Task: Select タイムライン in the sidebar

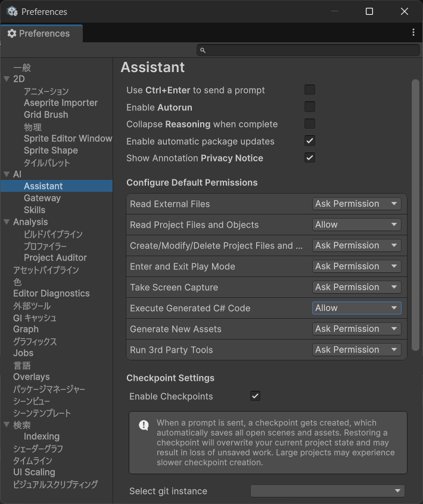Action: tap(32, 461)
